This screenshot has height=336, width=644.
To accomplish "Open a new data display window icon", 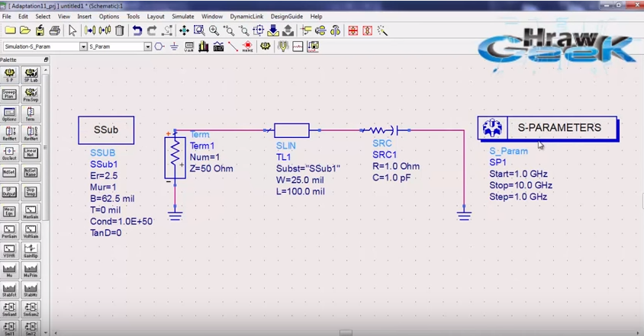I will [298, 46].
